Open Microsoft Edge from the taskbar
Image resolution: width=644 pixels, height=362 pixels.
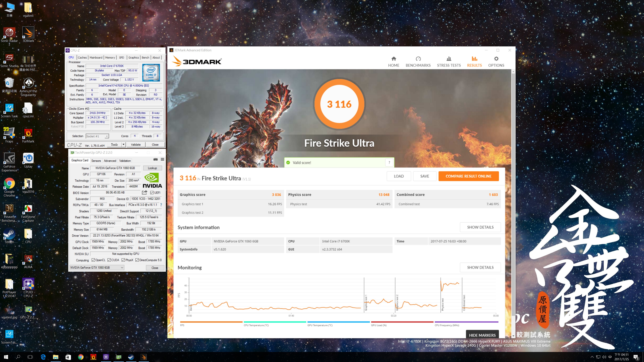[x=43, y=357]
